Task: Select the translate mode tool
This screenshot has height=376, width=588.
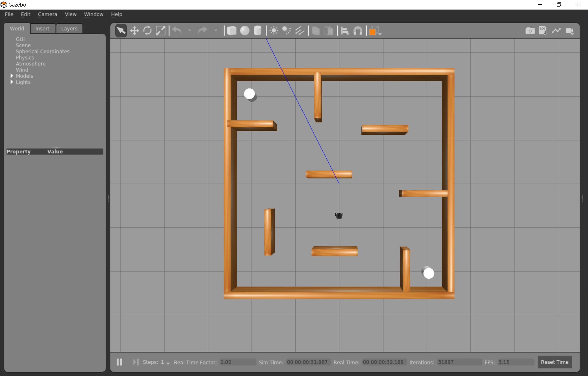Action: pyautogui.click(x=134, y=31)
